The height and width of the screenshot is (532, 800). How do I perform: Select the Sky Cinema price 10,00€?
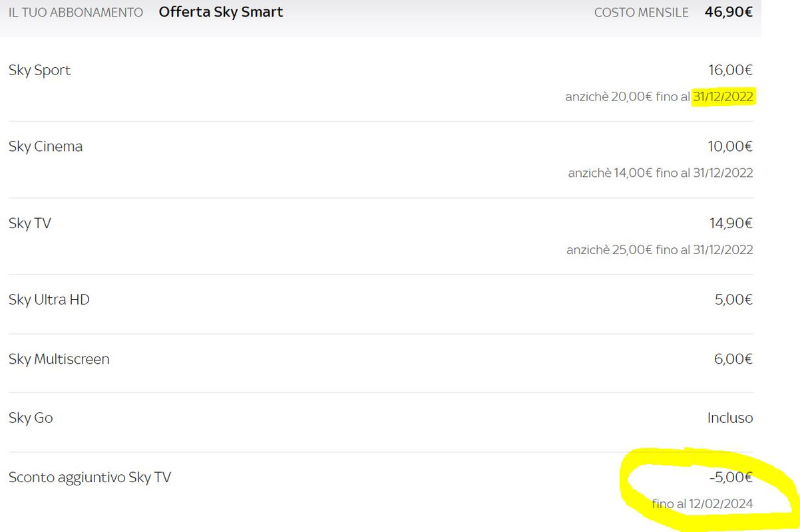click(730, 146)
